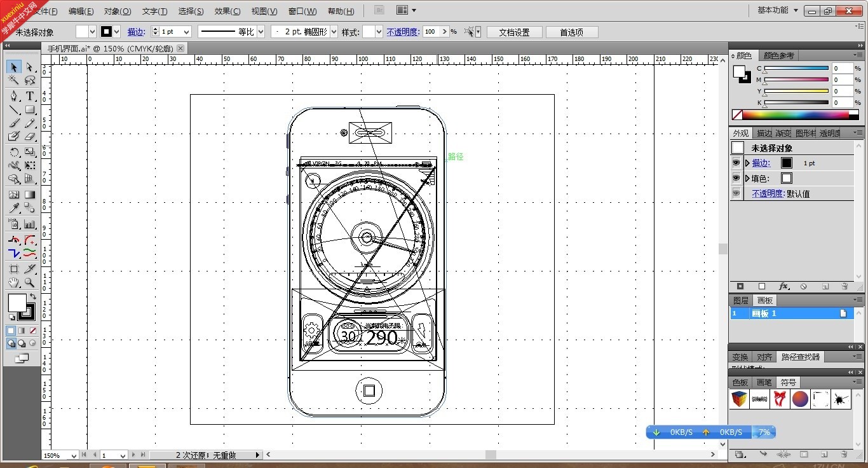Viewport: 868px width, 468px height.
Task: Select the Gradient tool
Action: [x=29, y=195]
